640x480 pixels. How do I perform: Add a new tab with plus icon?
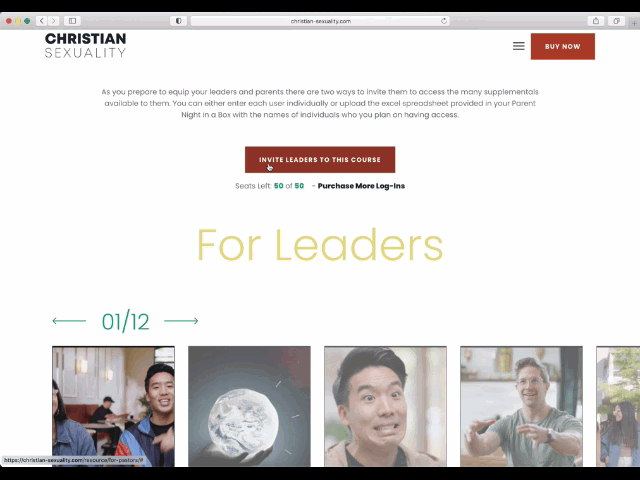(x=634, y=22)
